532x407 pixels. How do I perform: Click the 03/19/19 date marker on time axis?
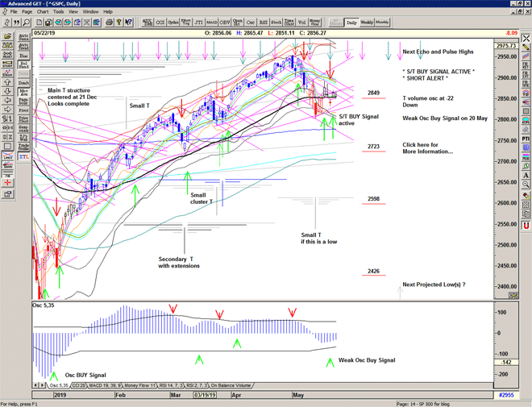tap(204, 396)
